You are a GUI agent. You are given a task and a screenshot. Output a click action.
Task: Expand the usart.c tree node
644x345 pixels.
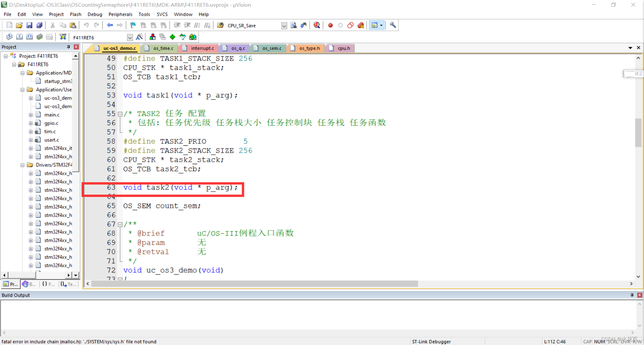coord(31,140)
